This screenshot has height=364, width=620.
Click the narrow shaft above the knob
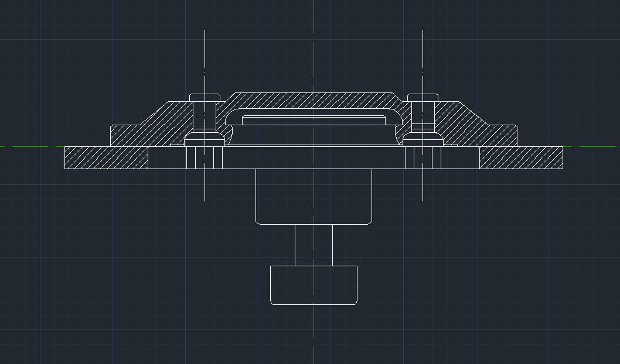[314, 245]
